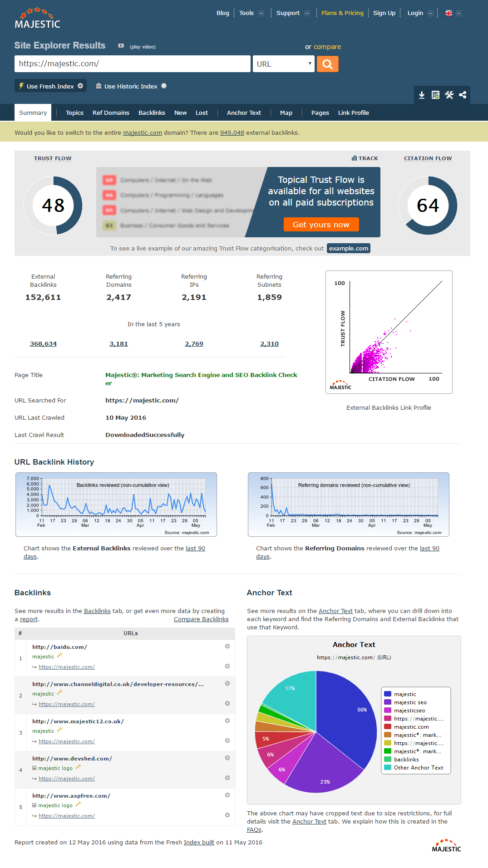The height and width of the screenshot is (868, 488).
Task: Open gear menu beside aspfree.com URL
Action: pos(227,795)
